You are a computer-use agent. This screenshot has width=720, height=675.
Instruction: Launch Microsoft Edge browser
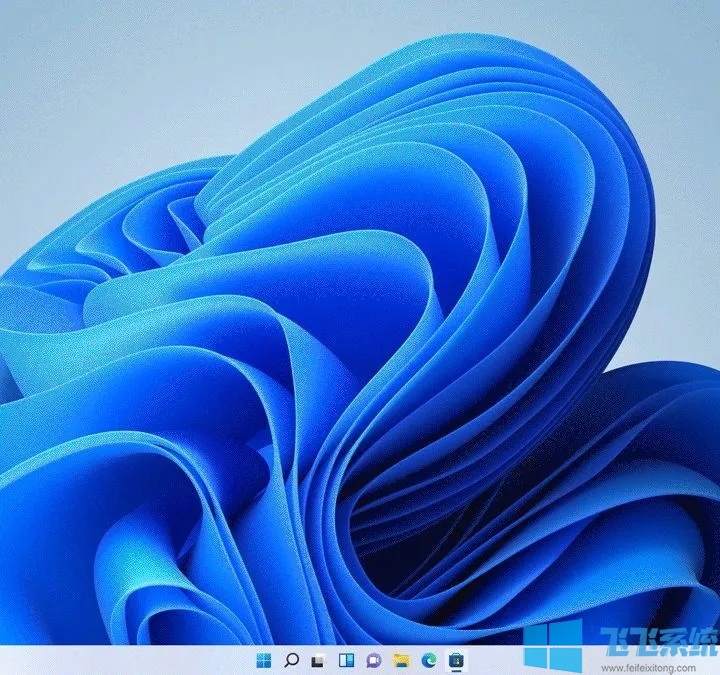pos(428,660)
